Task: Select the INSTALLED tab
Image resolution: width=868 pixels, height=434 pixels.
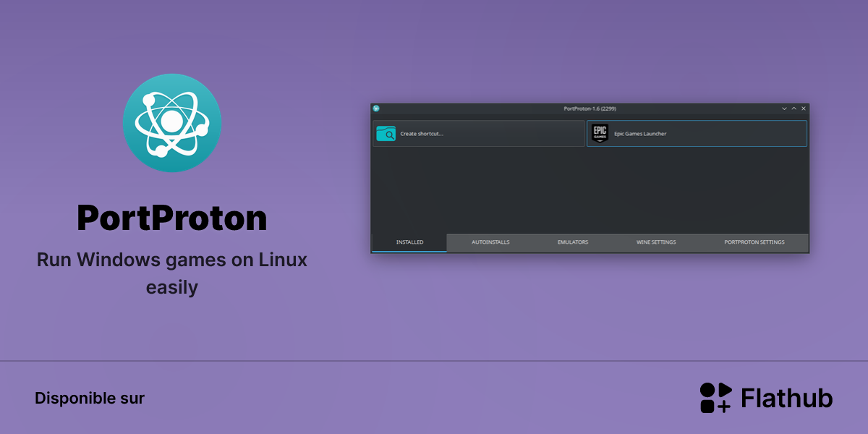Action: coord(409,242)
